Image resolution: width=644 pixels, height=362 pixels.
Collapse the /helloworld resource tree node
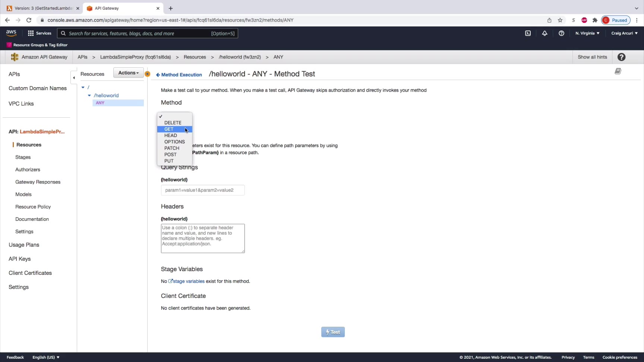tap(89, 95)
